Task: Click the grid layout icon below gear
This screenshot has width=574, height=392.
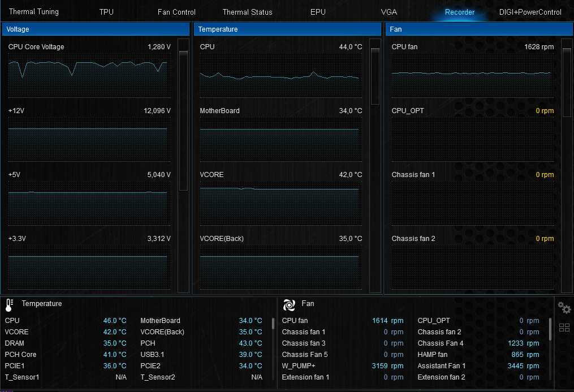Action: click(x=564, y=327)
